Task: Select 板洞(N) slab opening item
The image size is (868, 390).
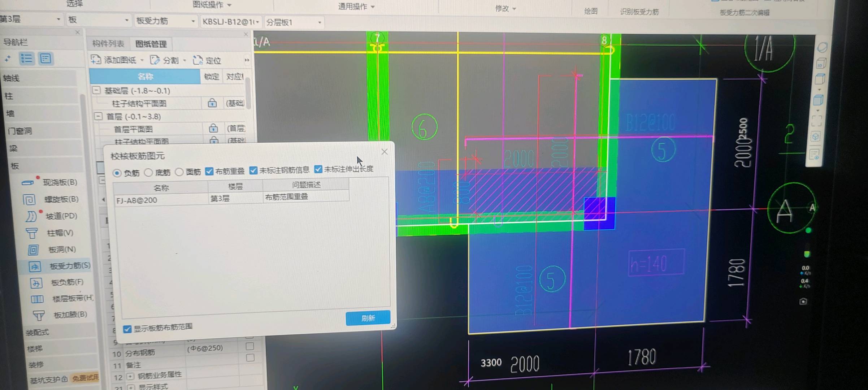Action: click(52, 249)
